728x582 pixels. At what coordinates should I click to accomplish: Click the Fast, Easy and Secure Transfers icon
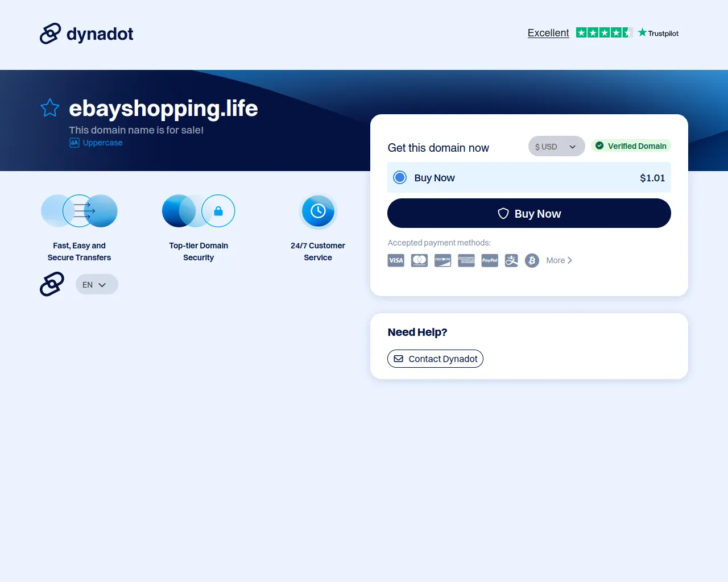(x=79, y=211)
